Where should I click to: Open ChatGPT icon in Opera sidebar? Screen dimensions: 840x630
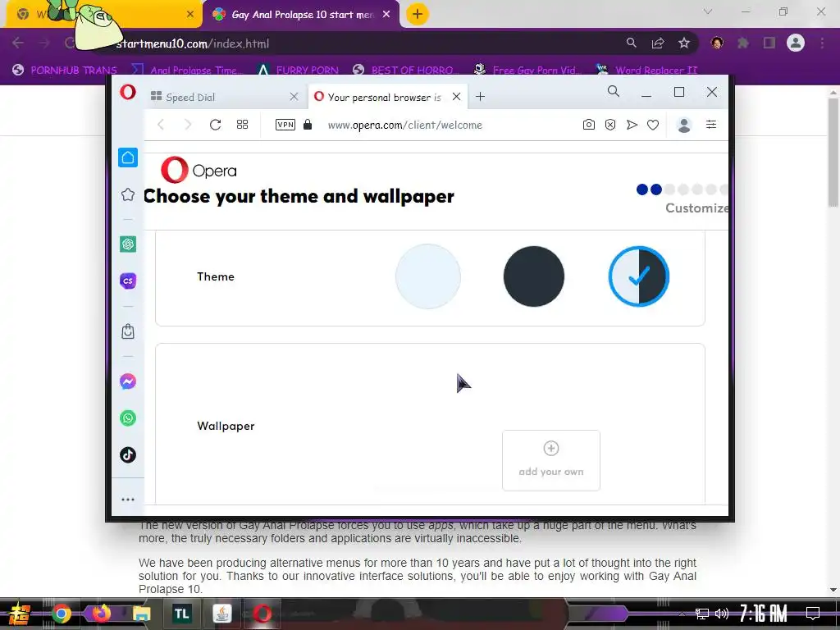point(127,244)
